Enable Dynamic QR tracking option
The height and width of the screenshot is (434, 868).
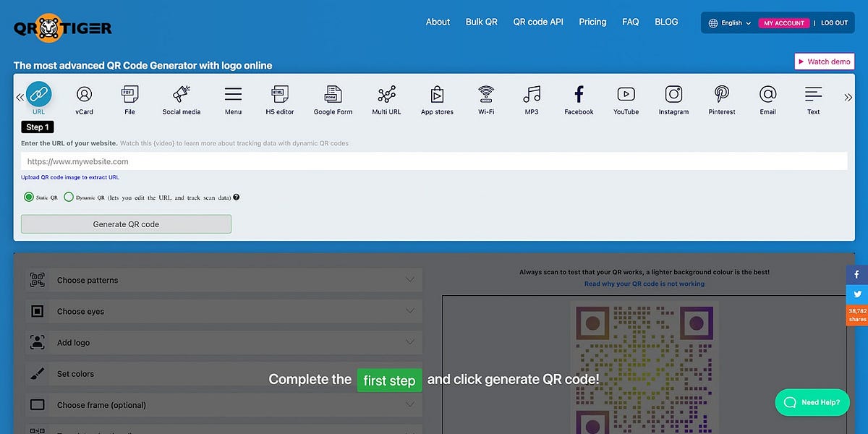69,196
